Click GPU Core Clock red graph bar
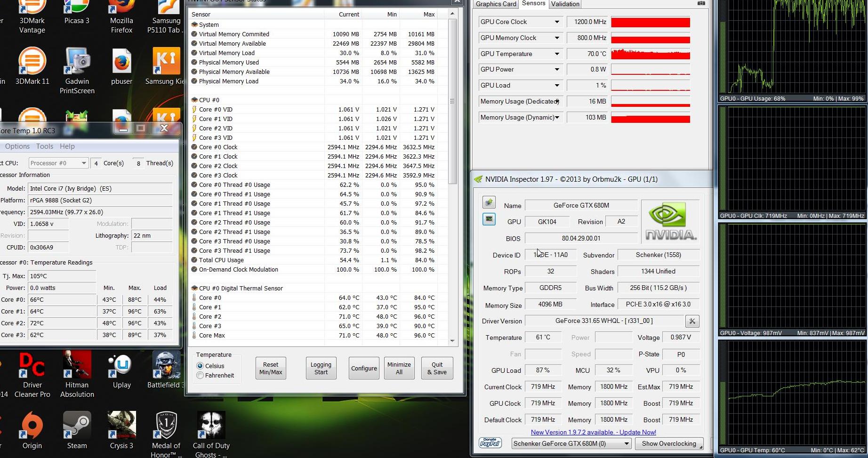The height and width of the screenshot is (458, 868). coord(651,22)
